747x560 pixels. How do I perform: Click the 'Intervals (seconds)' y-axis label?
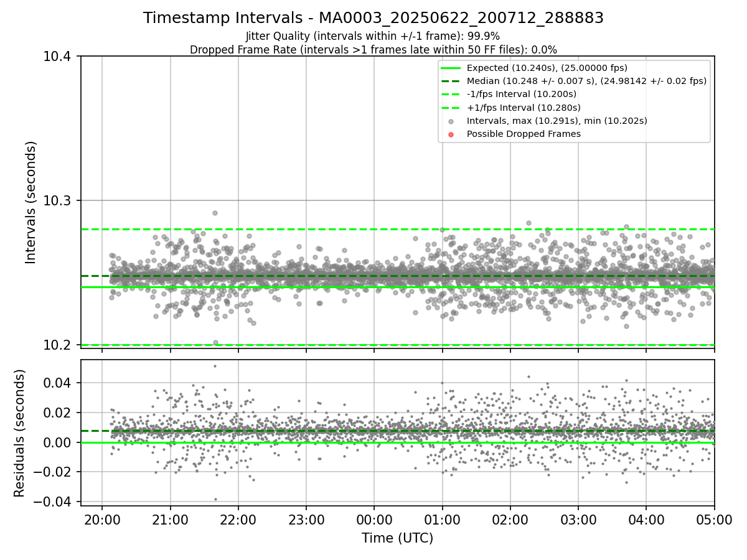coord(31,202)
